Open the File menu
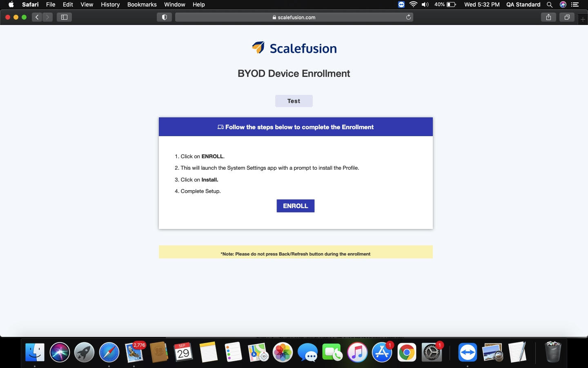588x368 pixels. 51,4
